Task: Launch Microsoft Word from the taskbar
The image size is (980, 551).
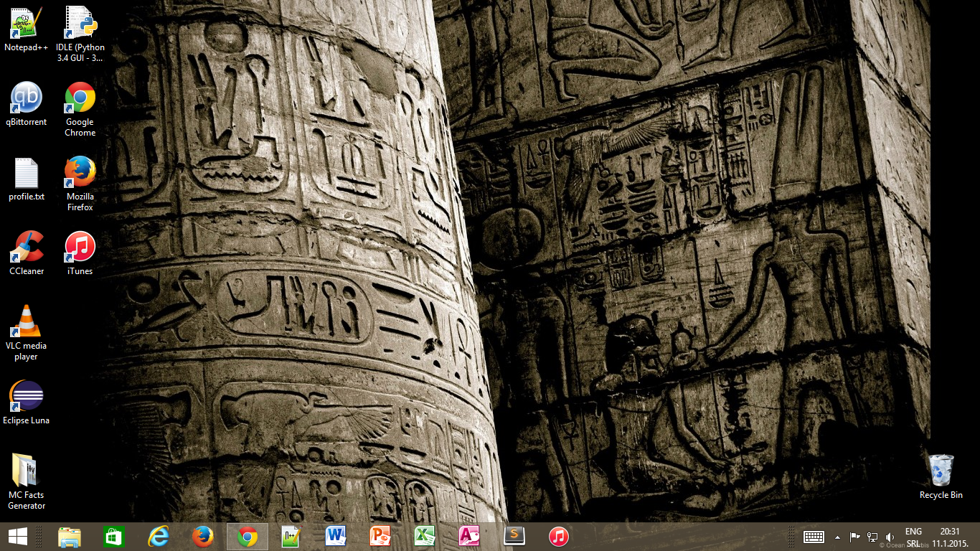Action: [x=335, y=537]
